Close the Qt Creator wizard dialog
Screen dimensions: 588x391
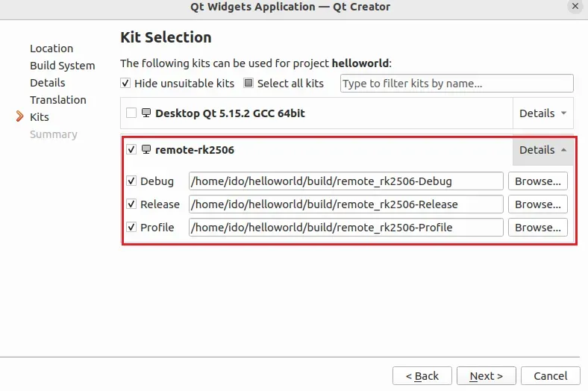coord(575,7)
